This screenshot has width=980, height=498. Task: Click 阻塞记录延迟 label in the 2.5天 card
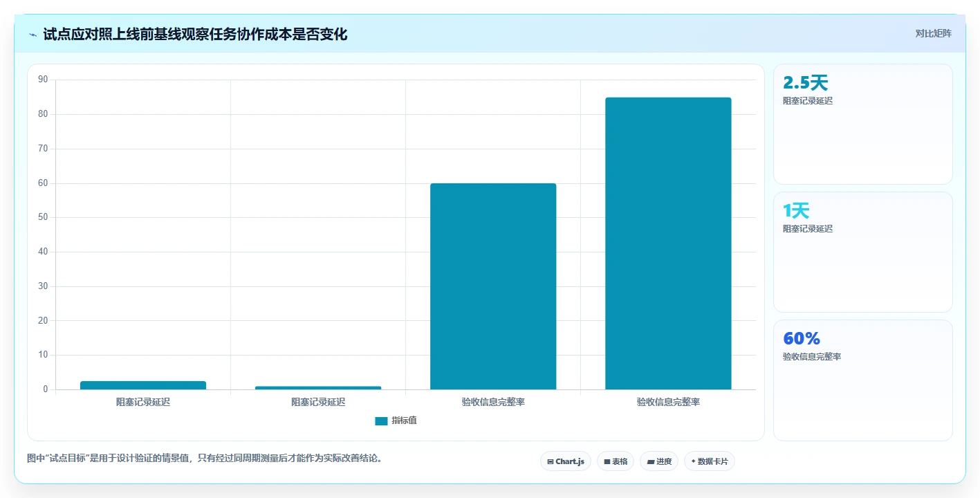tap(808, 101)
